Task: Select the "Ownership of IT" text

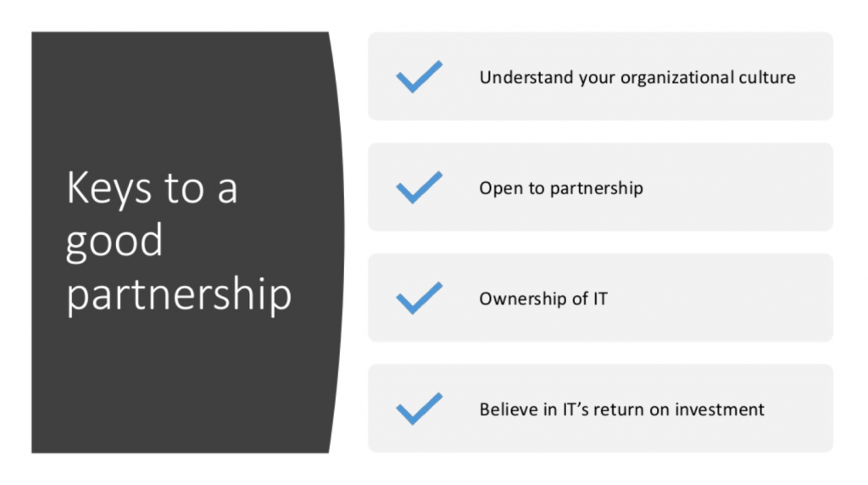Action: pos(543,299)
